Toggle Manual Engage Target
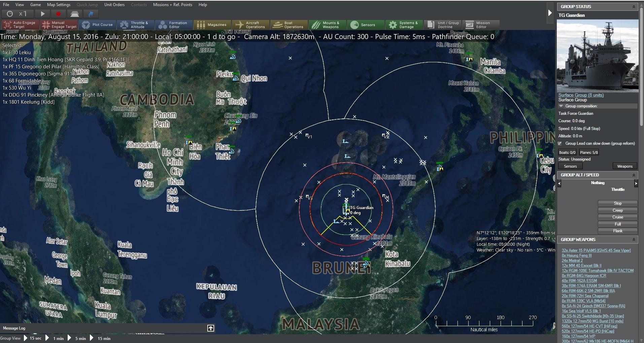Image resolution: width=644 pixels, height=343 pixels. 59,25
